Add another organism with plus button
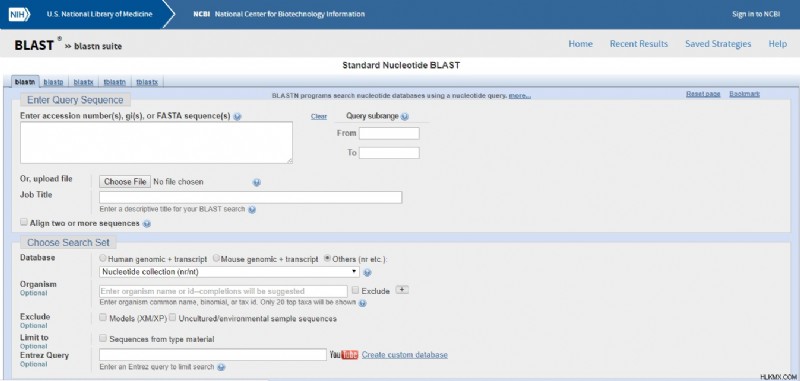This screenshot has width=800, height=381. click(403, 290)
